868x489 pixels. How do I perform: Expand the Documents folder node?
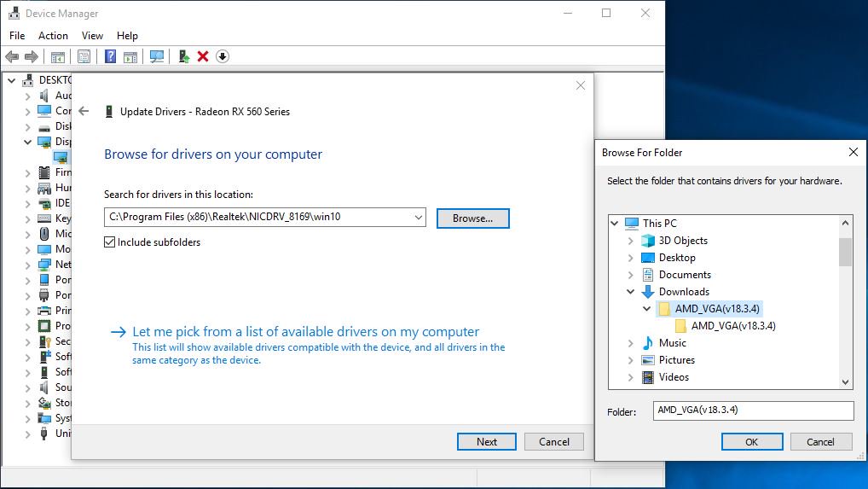pos(631,275)
